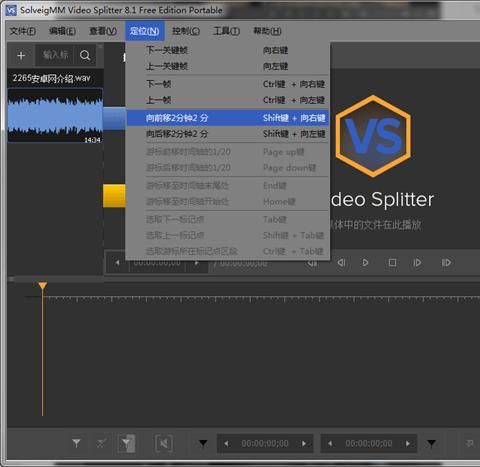This screenshot has height=467, width=480.
Task: Increase the first bottom timecode value
Action: 304,443
